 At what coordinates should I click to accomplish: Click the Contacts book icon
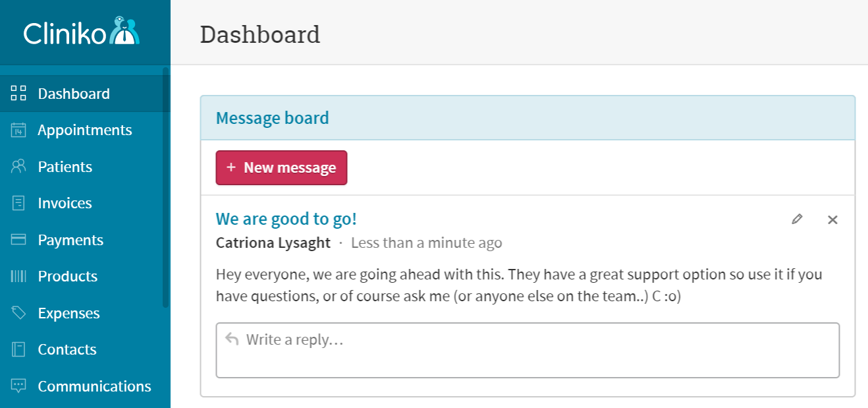pyautogui.click(x=18, y=349)
